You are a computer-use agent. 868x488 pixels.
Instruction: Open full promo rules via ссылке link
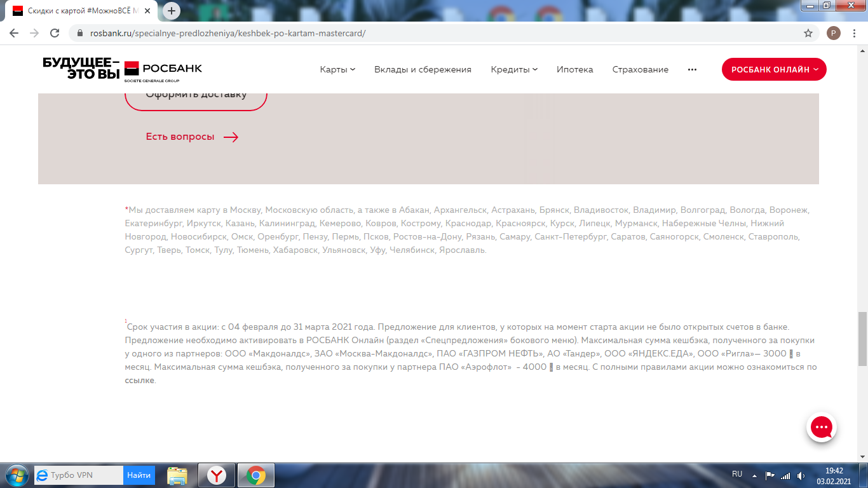140,381
